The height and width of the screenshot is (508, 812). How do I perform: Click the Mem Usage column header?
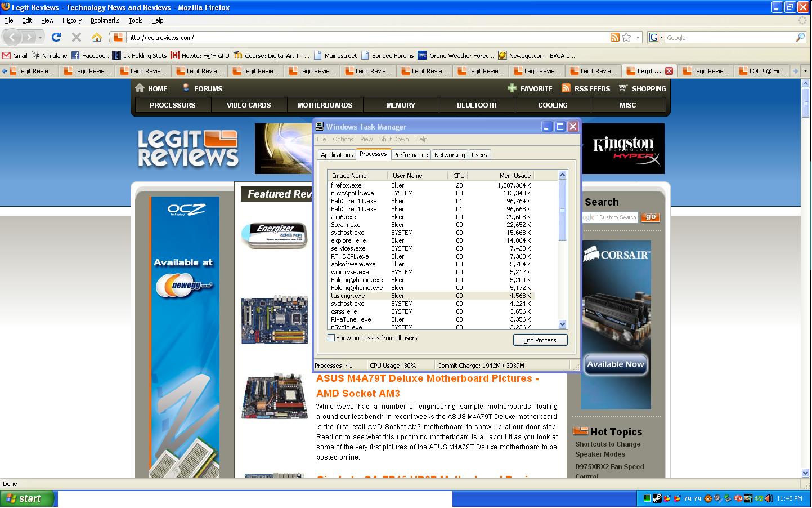click(x=514, y=176)
